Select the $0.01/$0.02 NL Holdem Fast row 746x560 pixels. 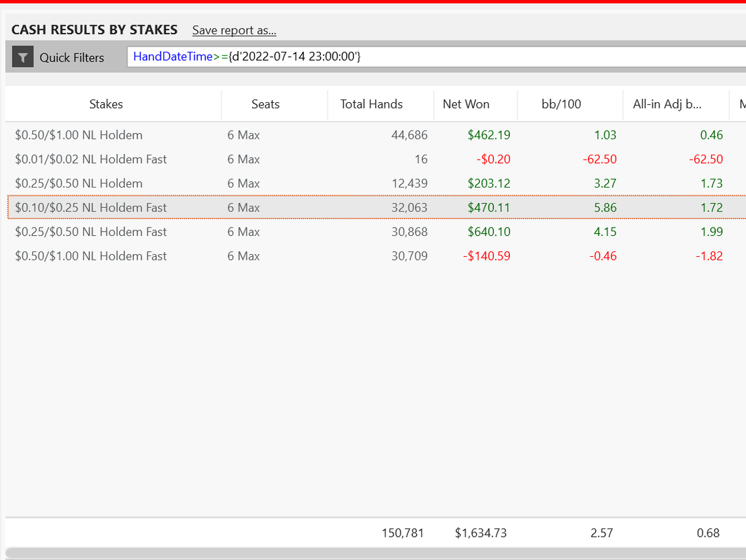pos(376,160)
